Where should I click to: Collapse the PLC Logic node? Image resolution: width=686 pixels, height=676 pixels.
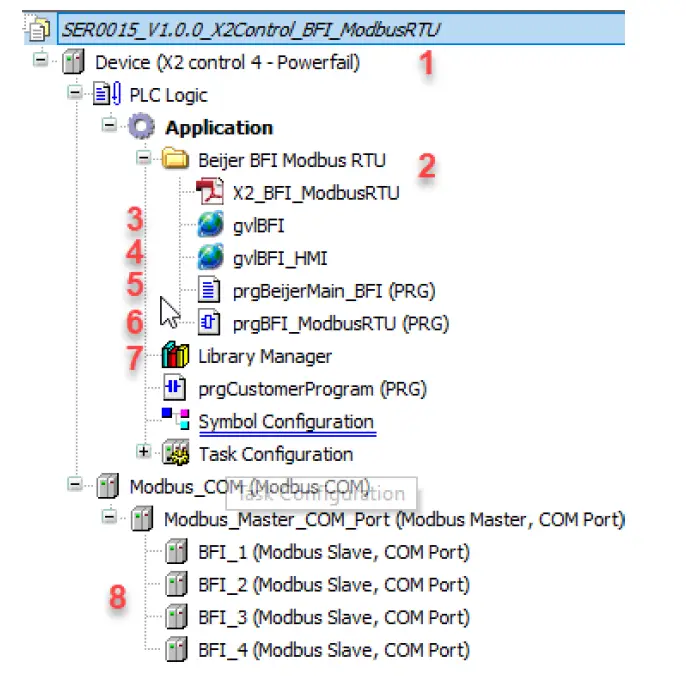tap(75, 92)
